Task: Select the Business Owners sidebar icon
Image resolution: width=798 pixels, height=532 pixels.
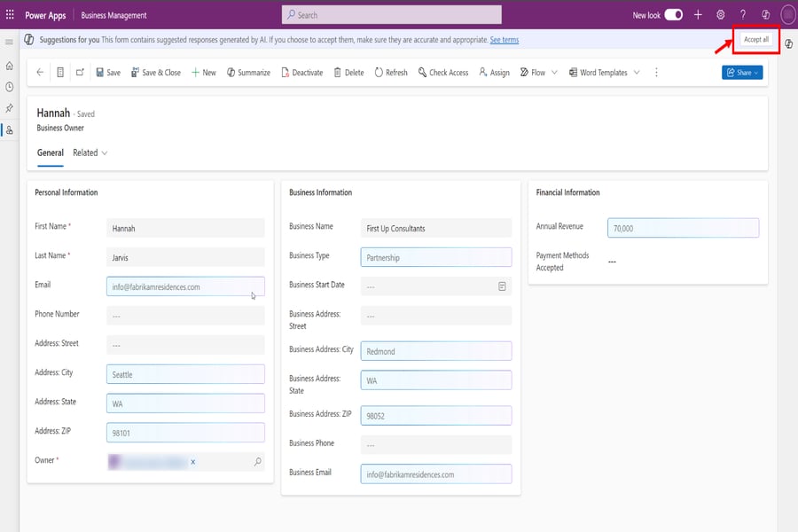Action: pyautogui.click(x=9, y=129)
